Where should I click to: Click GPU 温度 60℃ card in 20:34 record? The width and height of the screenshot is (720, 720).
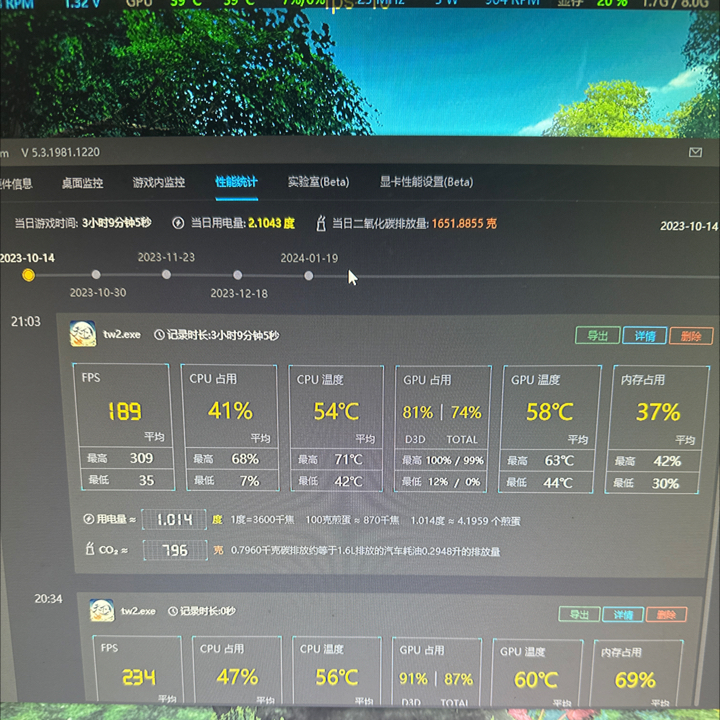pos(536,672)
